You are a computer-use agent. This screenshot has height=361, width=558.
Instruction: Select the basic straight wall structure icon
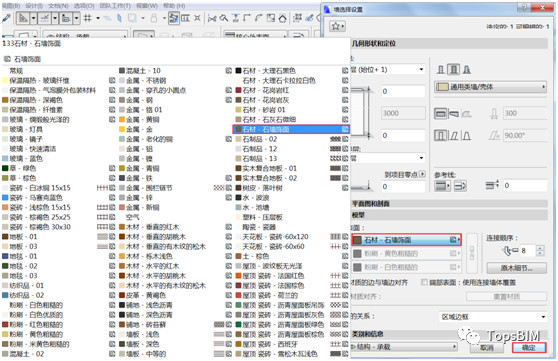[441, 114]
